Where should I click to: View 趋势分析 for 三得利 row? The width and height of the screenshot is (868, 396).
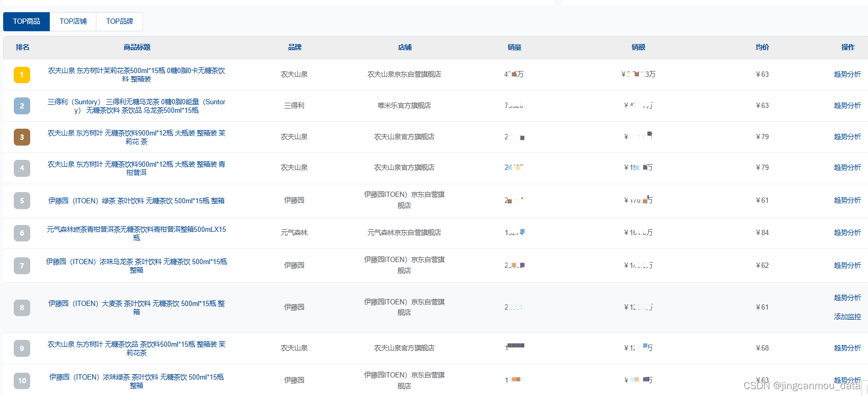click(x=847, y=106)
